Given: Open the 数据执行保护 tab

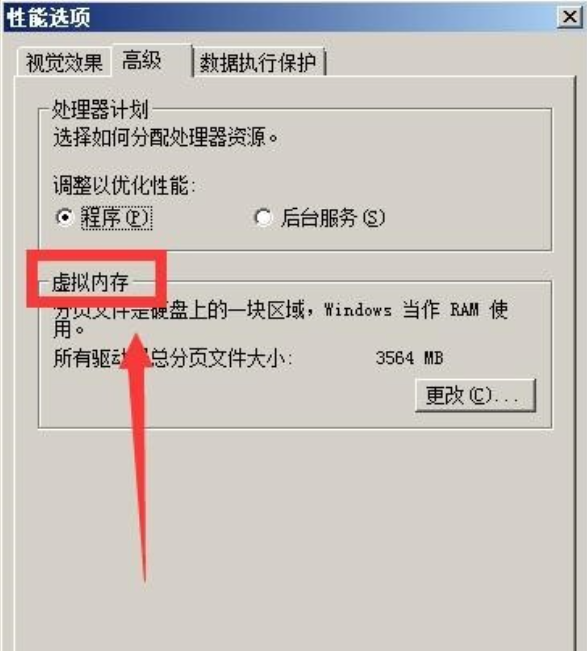Looking at the screenshot, I should (x=259, y=63).
